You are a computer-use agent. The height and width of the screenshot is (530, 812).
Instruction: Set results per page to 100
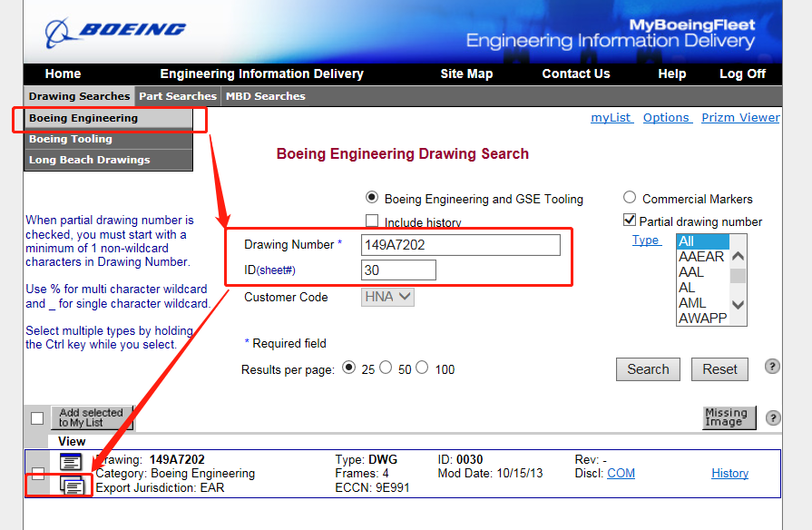[423, 368]
